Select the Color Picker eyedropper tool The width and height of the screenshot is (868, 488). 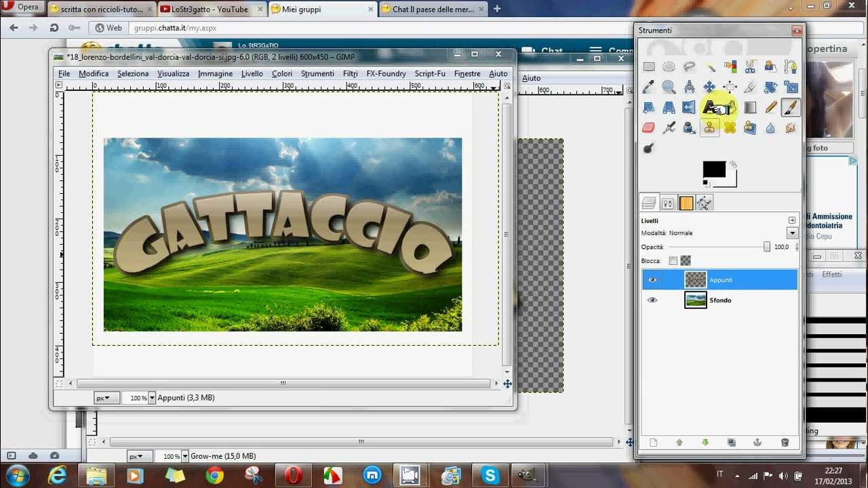point(649,87)
